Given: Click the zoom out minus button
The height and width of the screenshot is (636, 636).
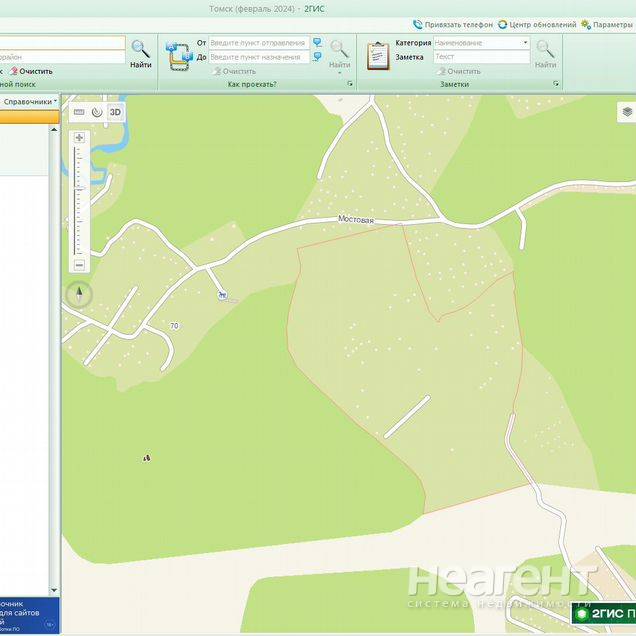Looking at the screenshot, I should (x=79, y=265).
